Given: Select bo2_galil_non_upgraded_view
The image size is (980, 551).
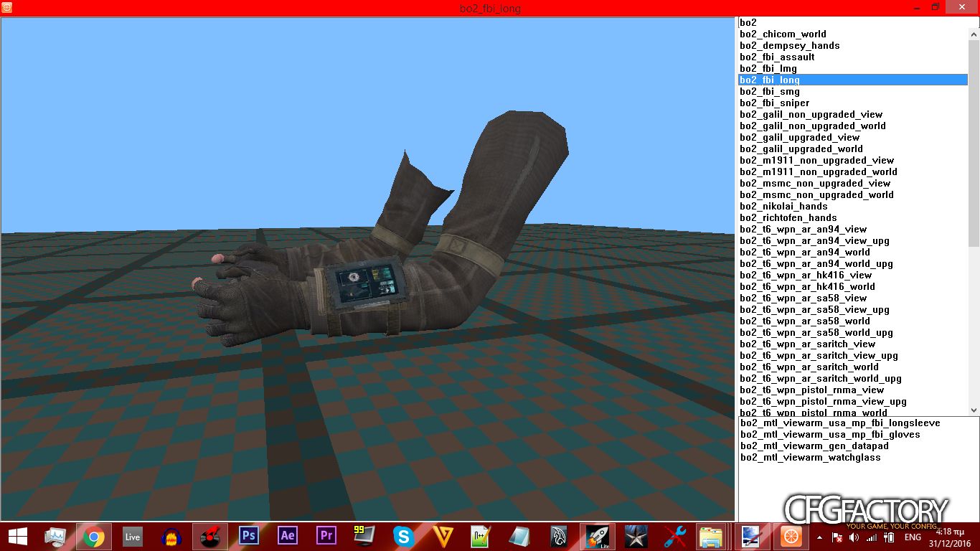Looking at the screenshot, I should pos(854,115).
